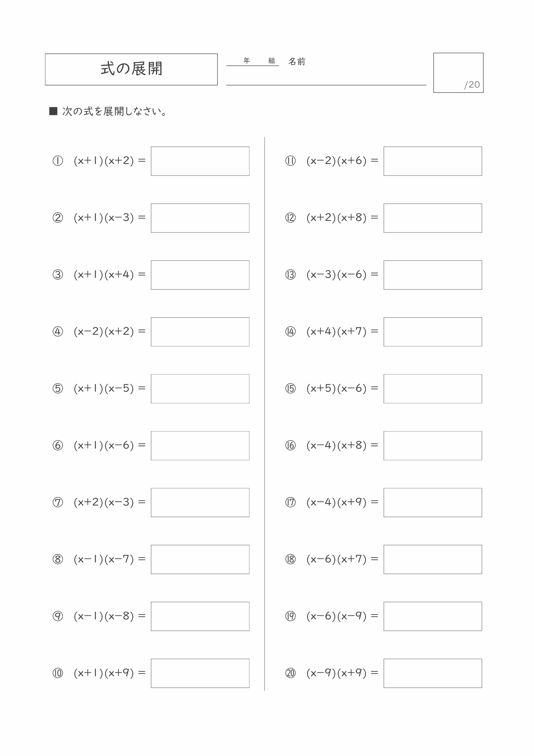
Task: Click the score box showing /20
Action: point(458,73)
